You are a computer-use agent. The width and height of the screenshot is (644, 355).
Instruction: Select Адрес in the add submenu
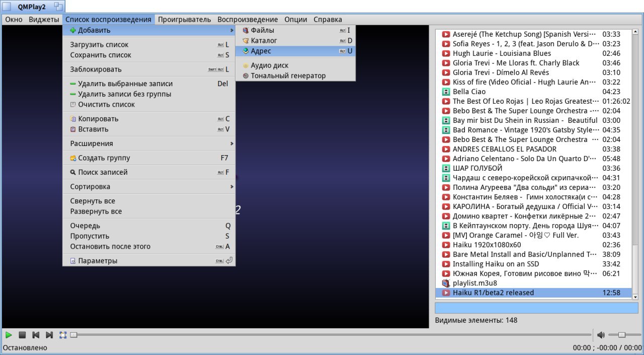[x=295, y=51]
